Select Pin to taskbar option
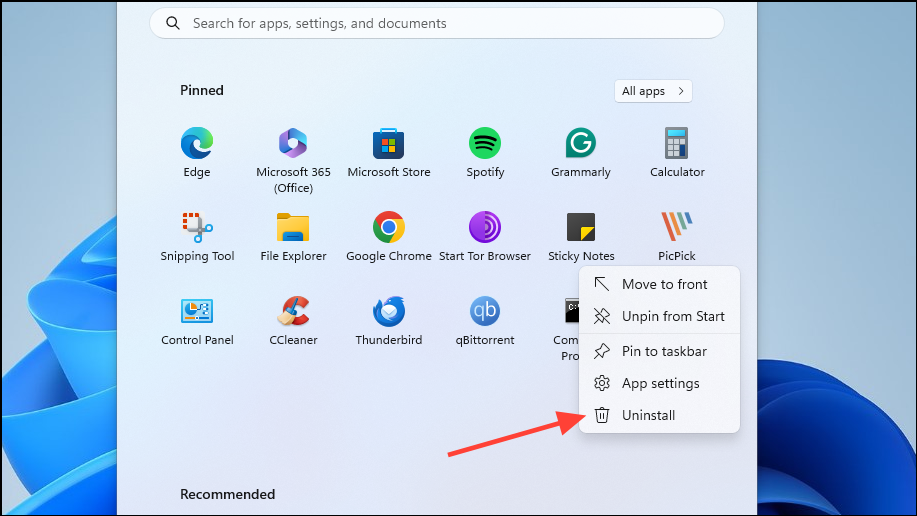The image size is (917, 516). coord(659,352)
